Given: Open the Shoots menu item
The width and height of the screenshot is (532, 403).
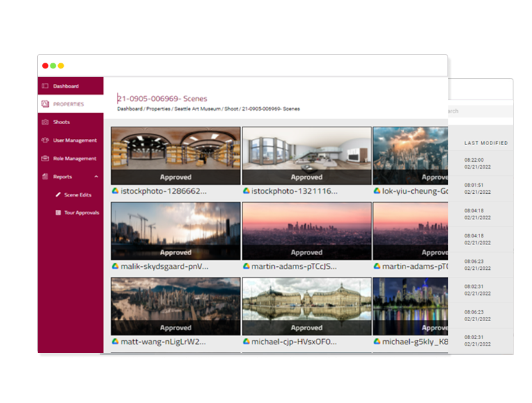Looking at the screenshot, I should [61, 122].
